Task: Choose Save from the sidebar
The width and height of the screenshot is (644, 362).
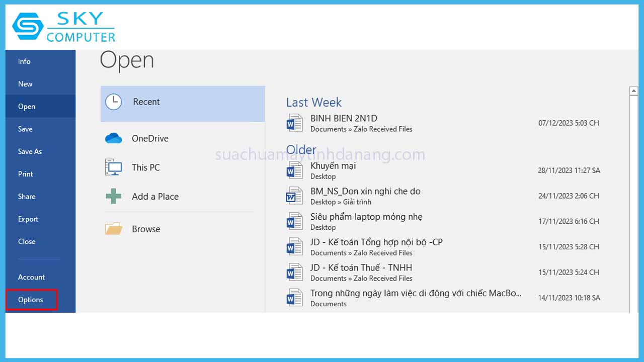Action: (x=40, y=129)
